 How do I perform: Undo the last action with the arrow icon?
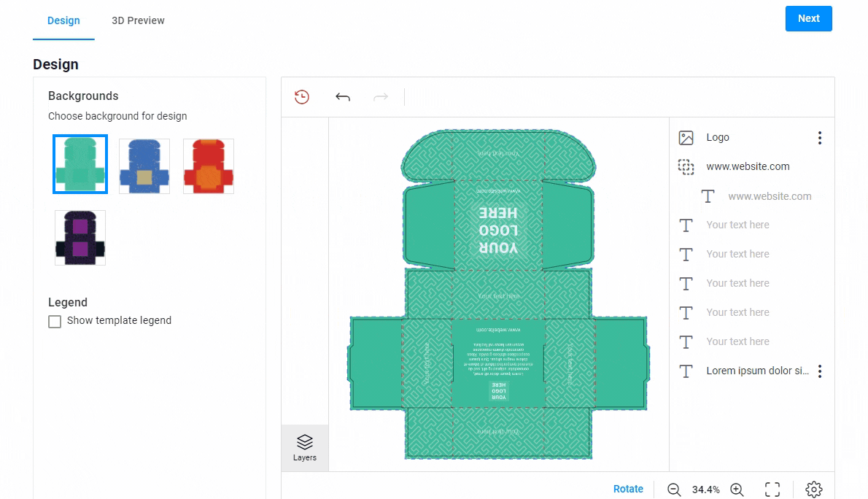[343, 98]
